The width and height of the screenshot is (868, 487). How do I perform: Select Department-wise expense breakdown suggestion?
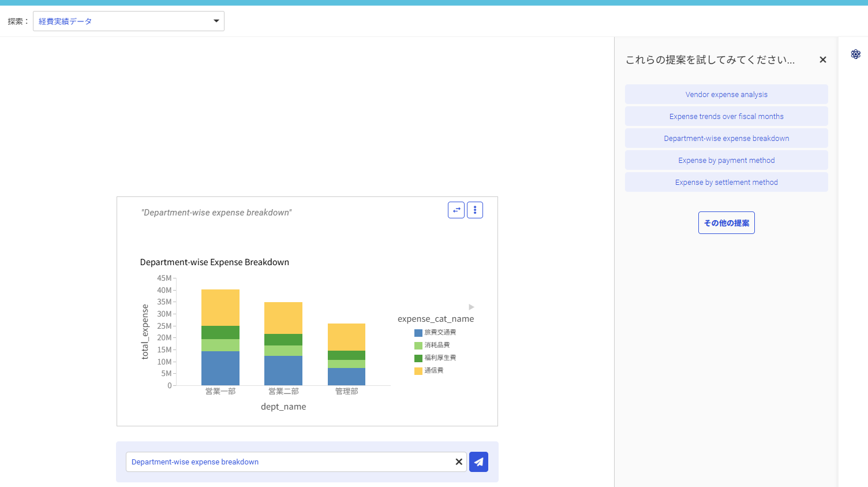coord(726,138)
